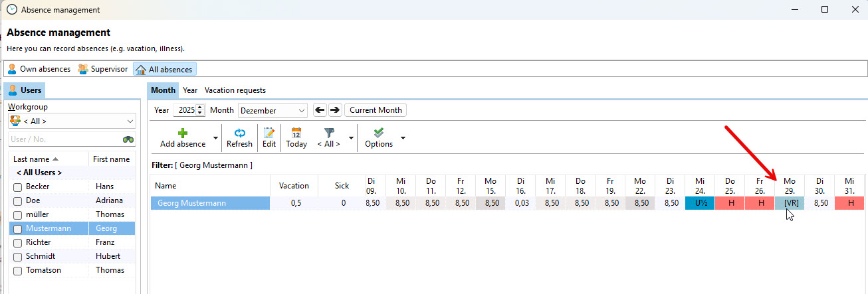
Task: Open Options with the checkmark icon
Action: coord(379,133)
